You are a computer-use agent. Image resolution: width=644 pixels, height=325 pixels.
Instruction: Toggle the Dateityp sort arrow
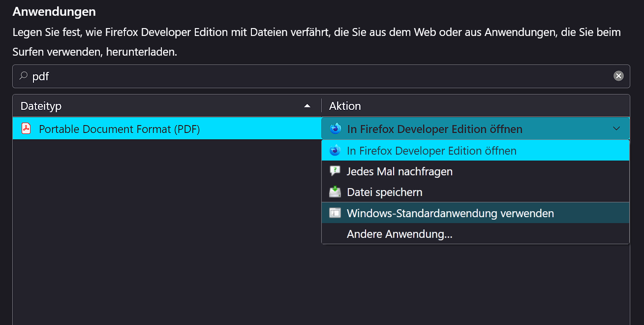tap(307, 105)
